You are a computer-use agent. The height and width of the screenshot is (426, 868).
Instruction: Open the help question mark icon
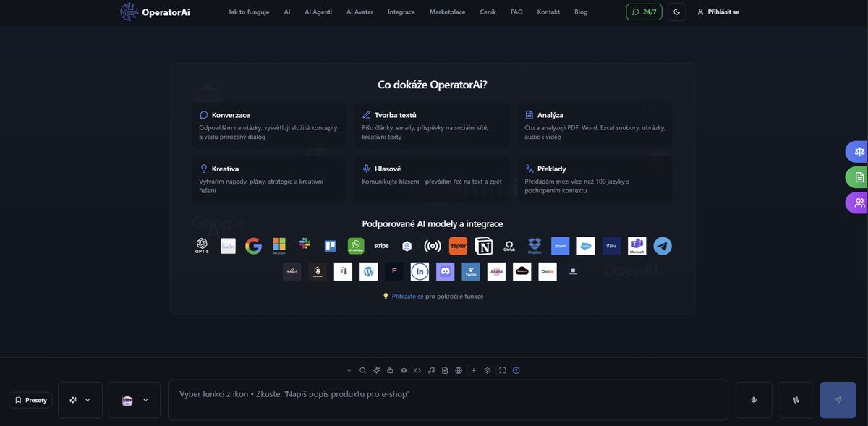coord(516,370)
